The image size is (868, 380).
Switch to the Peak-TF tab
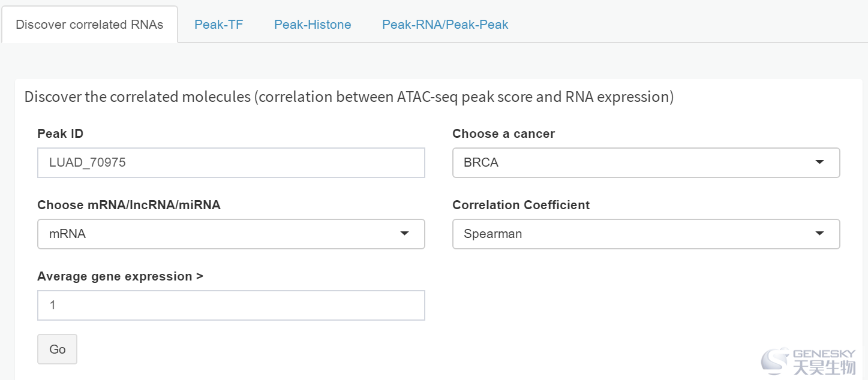219,25
